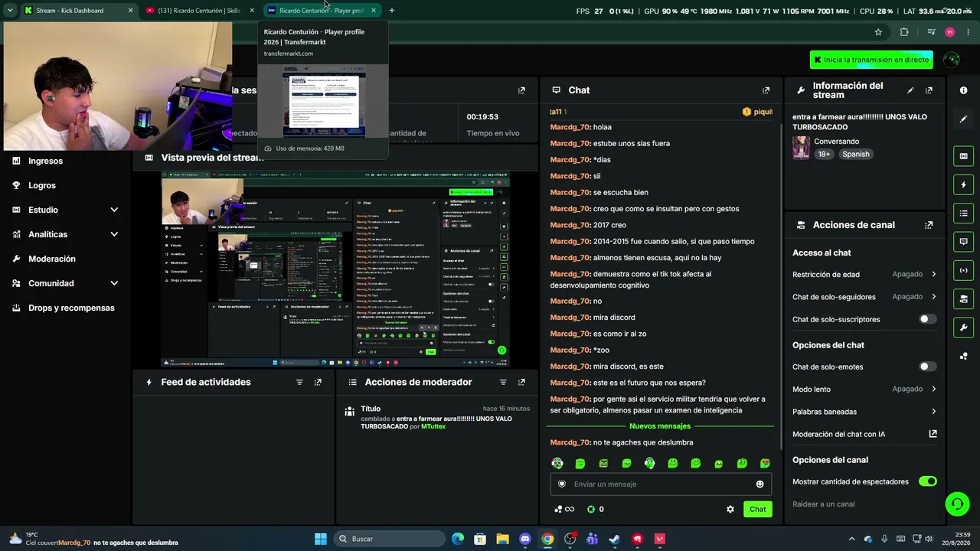Switch to Ricardo Centurión Skills tab
Image resolution: width=980 pixels, height=551 pixels.
(x=200, y=11)
